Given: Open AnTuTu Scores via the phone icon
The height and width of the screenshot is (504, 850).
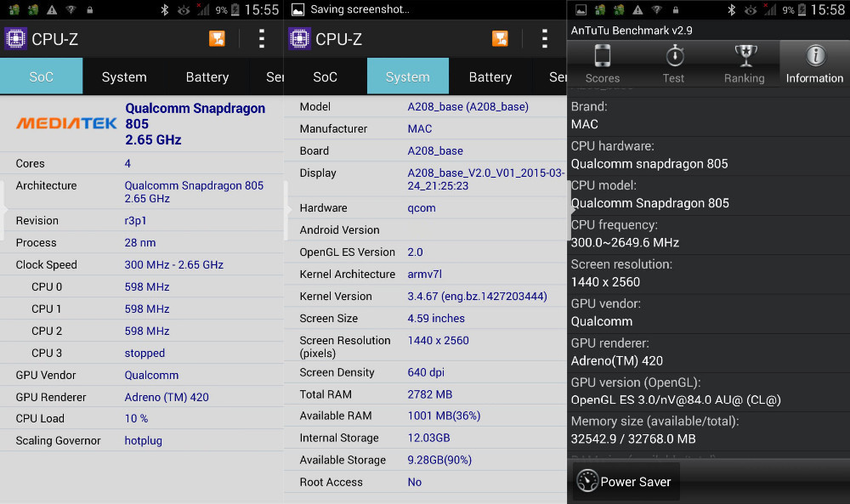Looking at the screenshot, I should [602, 57].
